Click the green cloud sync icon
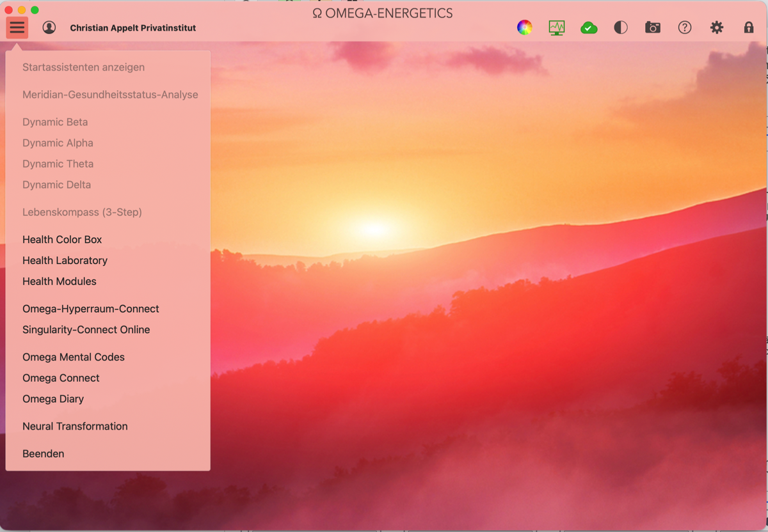The image size is (768, 532). [589, 27]
